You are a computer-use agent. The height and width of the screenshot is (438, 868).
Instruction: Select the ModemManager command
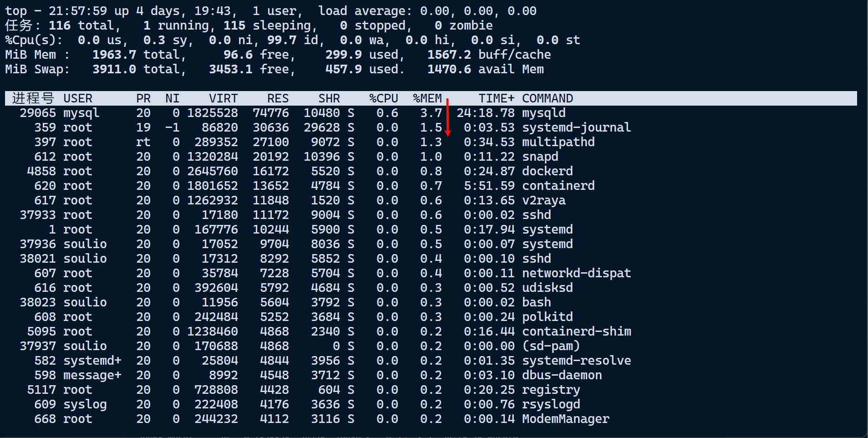pos(565,419)
